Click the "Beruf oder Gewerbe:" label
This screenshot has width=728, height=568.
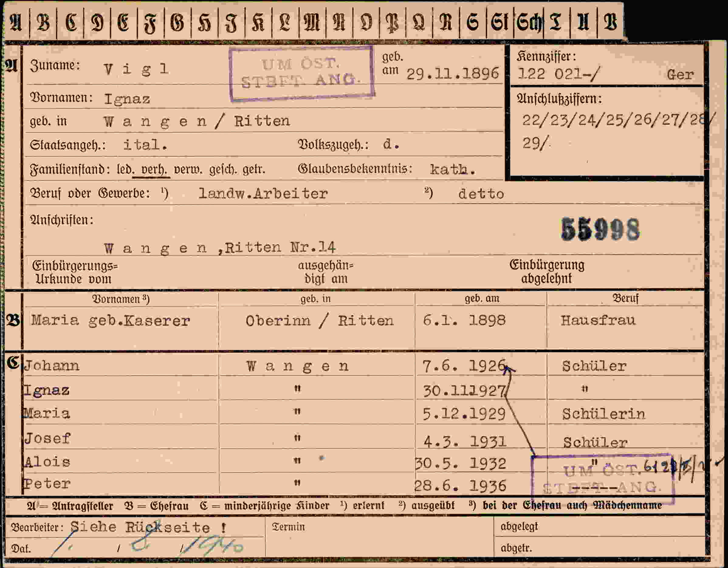pos(90,193)
